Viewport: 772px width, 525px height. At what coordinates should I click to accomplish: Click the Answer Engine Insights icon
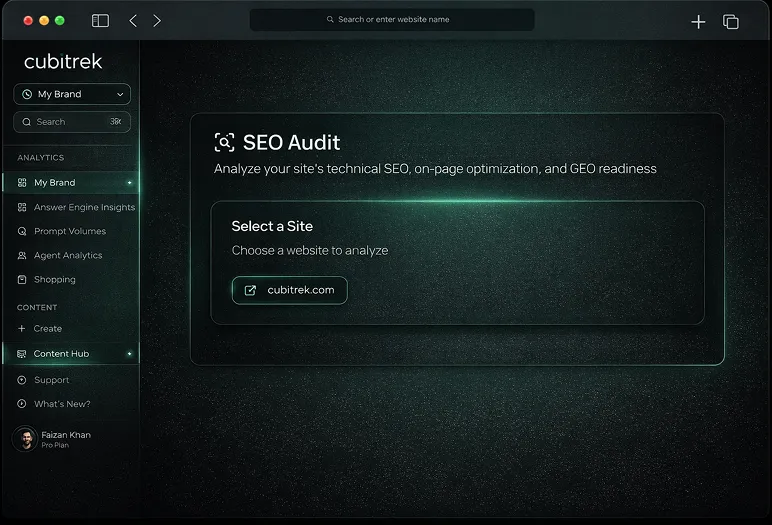(x=23, y=207)
